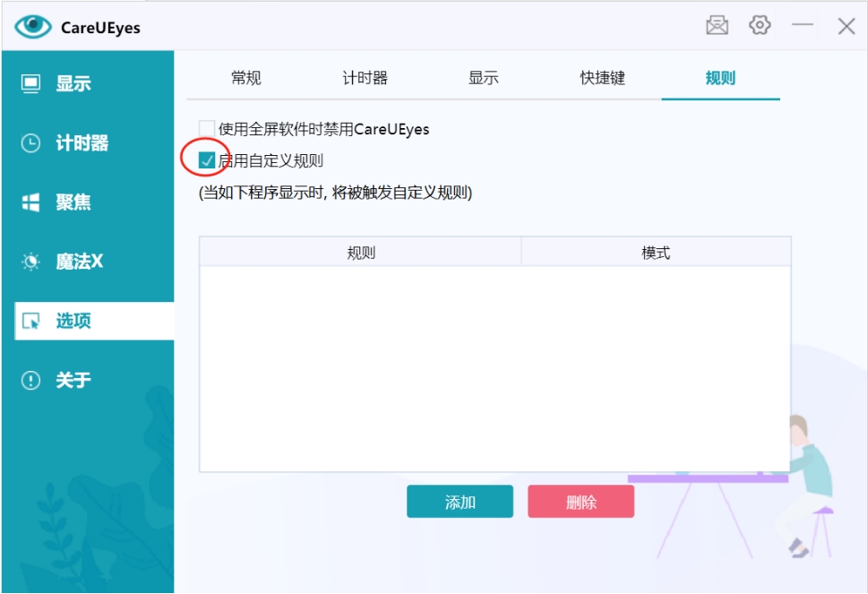Viewport: 868px width, 594px height.
Task: Open the settings gear icon
Action: point(759,26)
